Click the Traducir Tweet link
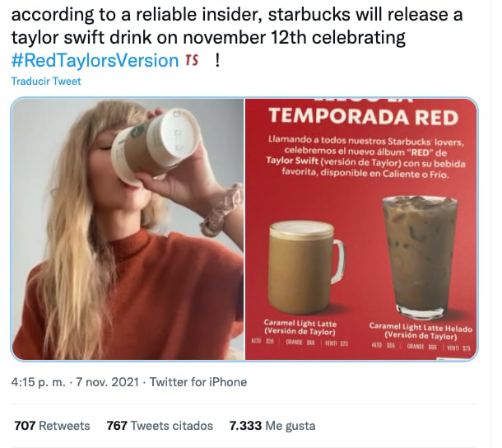 coord(46,81)
